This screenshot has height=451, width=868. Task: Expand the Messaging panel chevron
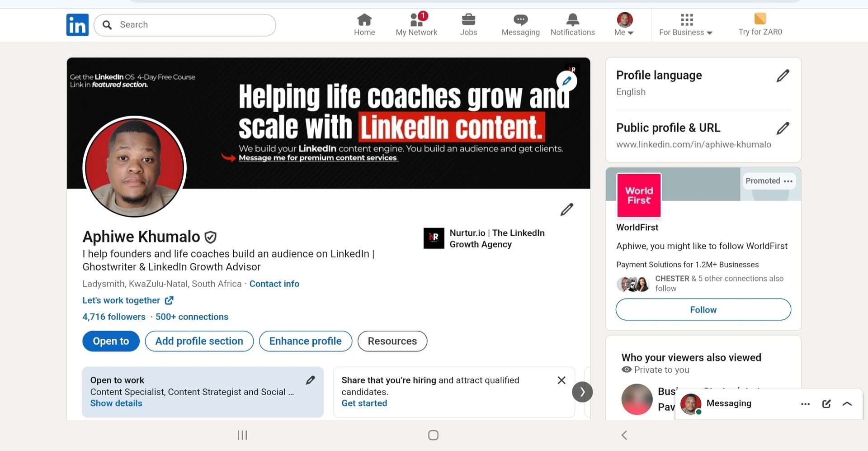[847, 404]
